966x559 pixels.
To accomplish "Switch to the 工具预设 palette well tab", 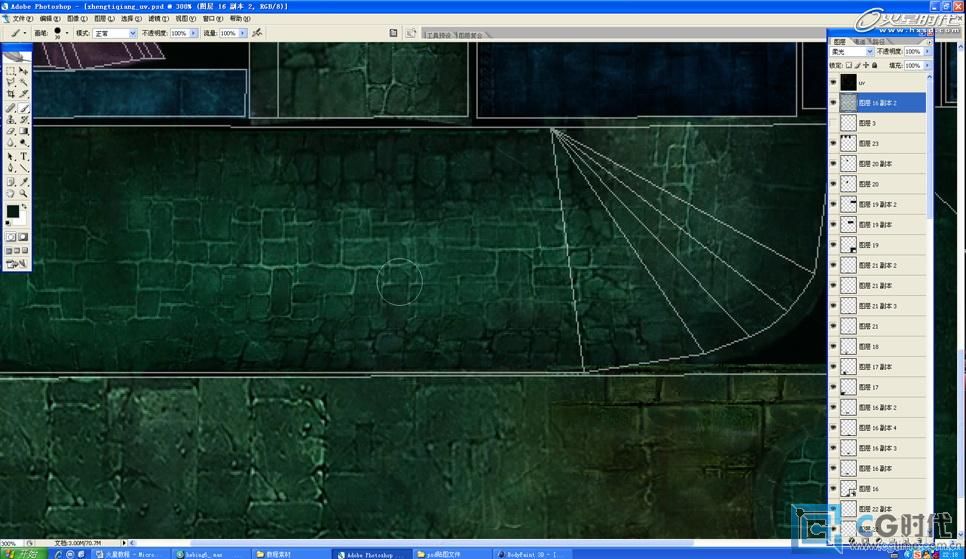I will [x=439, y=35].
